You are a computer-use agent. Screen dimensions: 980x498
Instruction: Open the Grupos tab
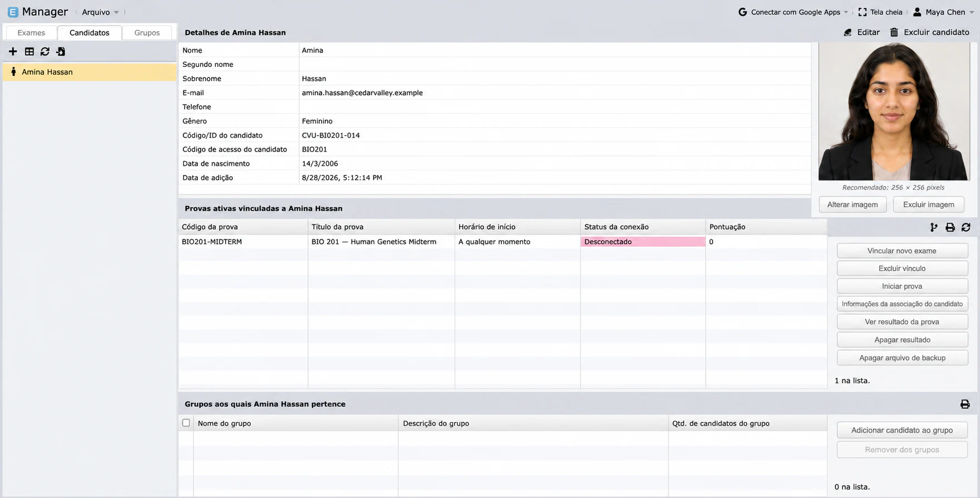(x=147, y=33)
